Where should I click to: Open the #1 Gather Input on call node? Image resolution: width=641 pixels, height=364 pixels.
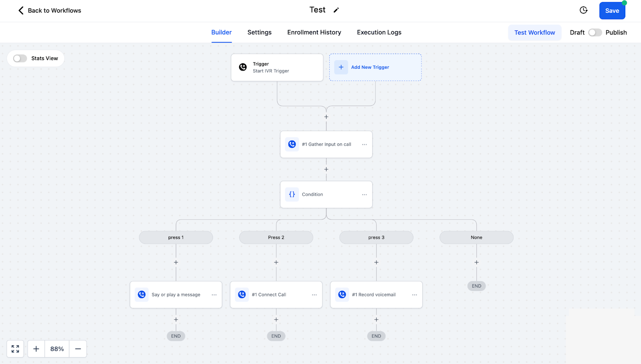326,144
